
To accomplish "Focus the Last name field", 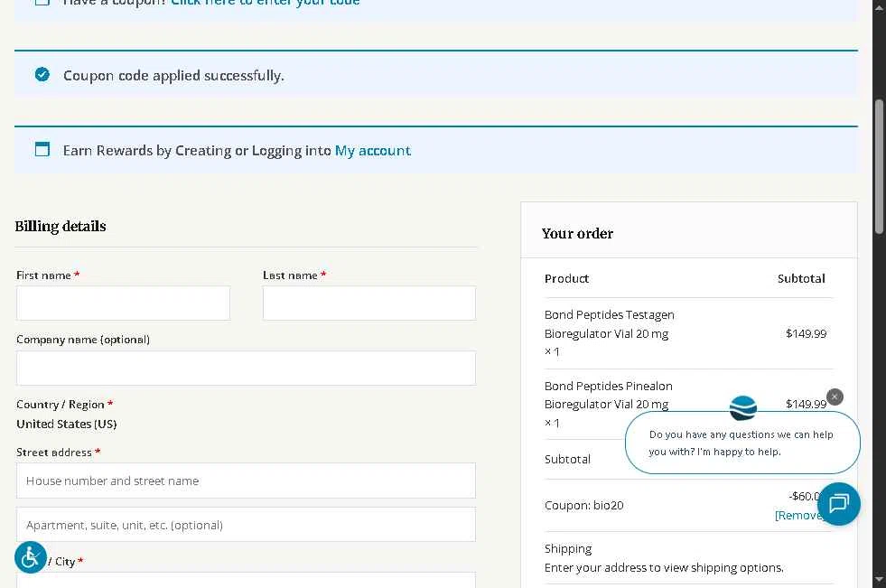I will pos(369,303).
